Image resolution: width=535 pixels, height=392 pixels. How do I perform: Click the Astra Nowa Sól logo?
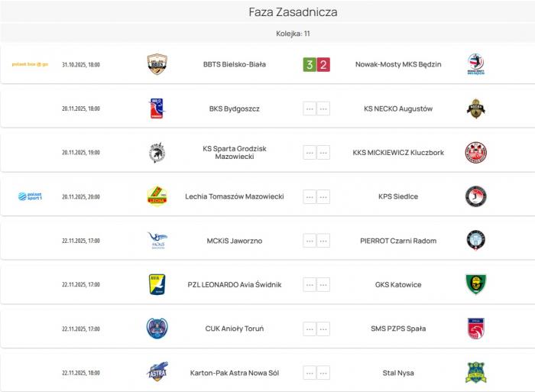[x=157, y=372]
